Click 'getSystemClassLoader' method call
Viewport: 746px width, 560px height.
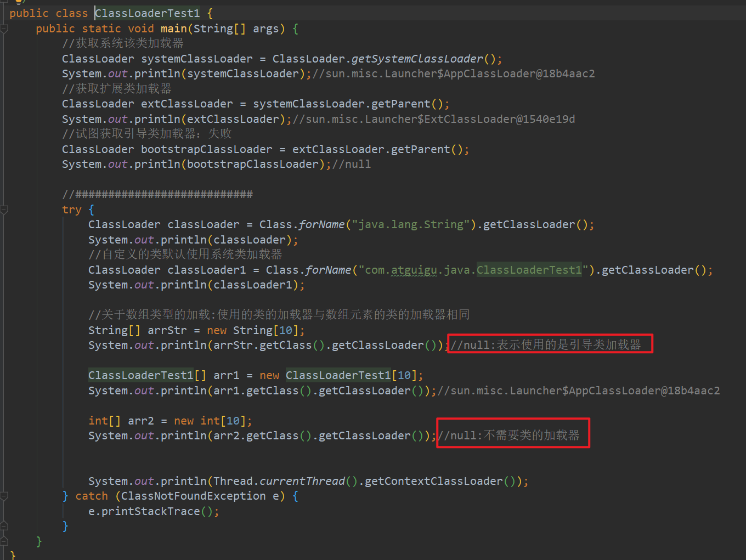click(417, 59)
